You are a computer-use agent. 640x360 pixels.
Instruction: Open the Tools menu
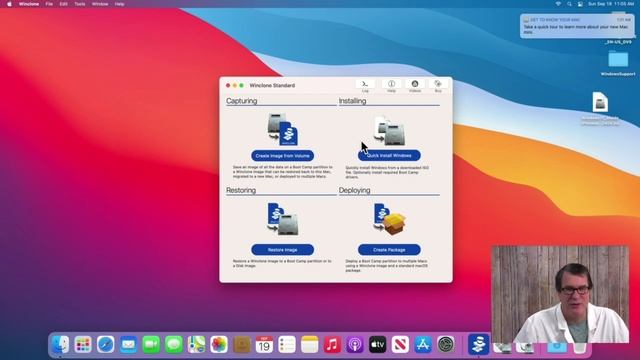tap(80, 4)
